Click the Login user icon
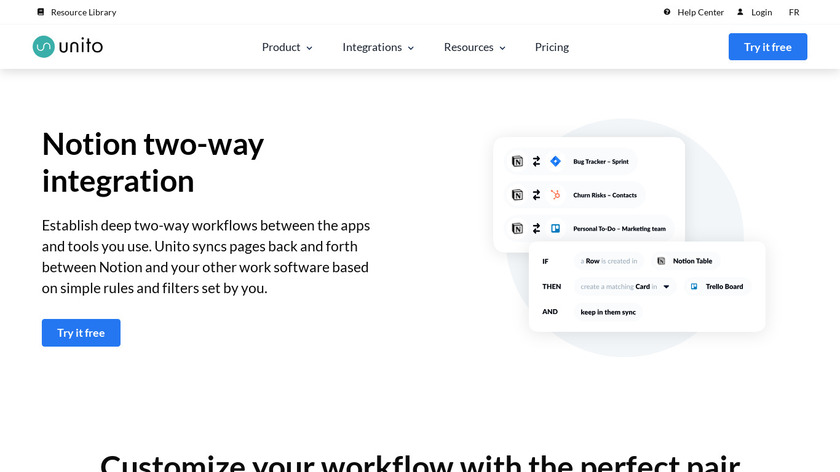The height and width of the screenshot is (472, 840). coord(740,12)
